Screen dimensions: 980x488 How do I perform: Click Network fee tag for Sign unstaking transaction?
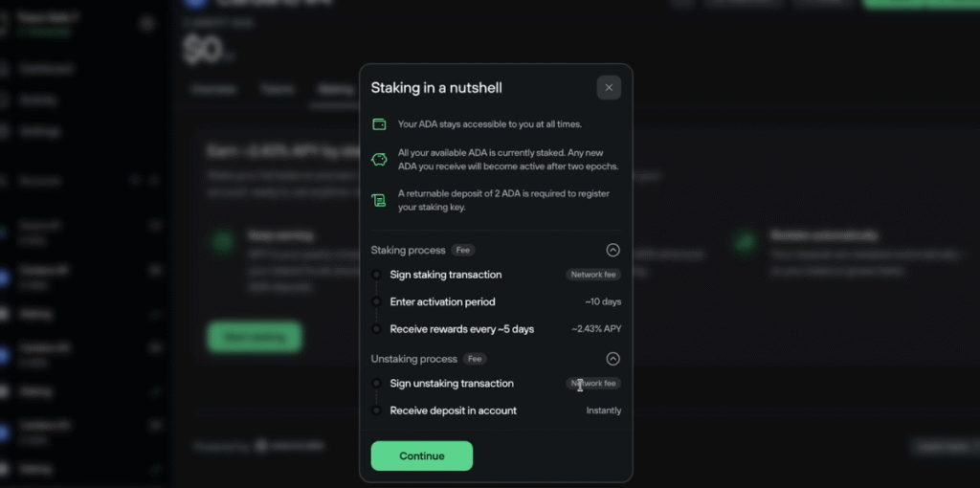click(x=593, y=384)
